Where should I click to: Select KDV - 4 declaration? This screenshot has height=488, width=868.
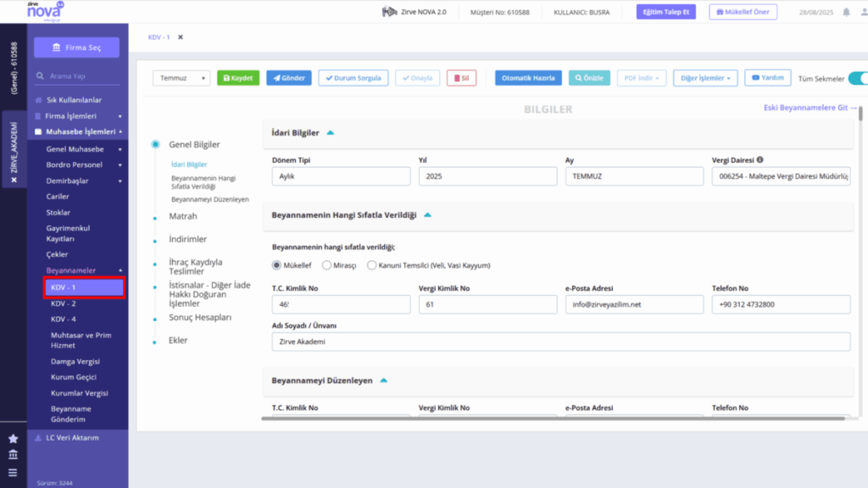[63, 319]
